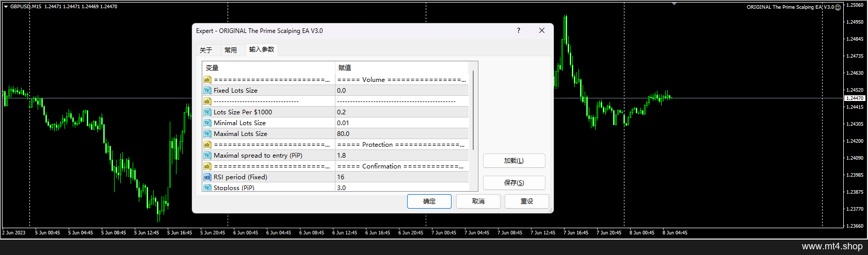Image resolution: width=868 pixels, height=255 pixels.
Task: Click the ===== Volume ===== separator value
Action: point(401,80)
